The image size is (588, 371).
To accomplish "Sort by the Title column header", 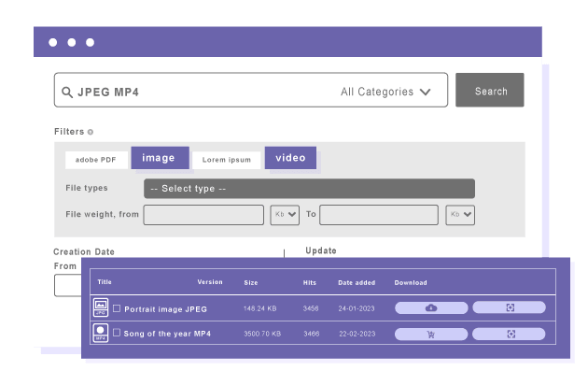I will click(x=105, y=282).
